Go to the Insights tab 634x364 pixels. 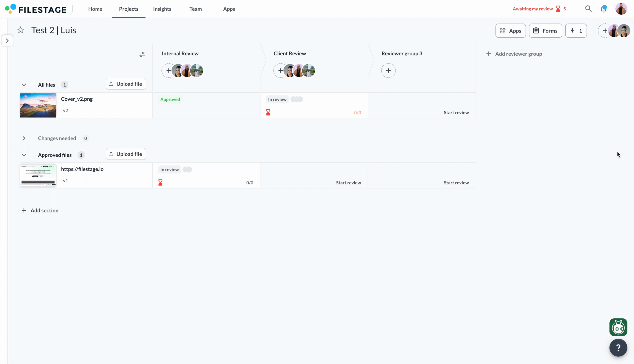click(162, 9)
